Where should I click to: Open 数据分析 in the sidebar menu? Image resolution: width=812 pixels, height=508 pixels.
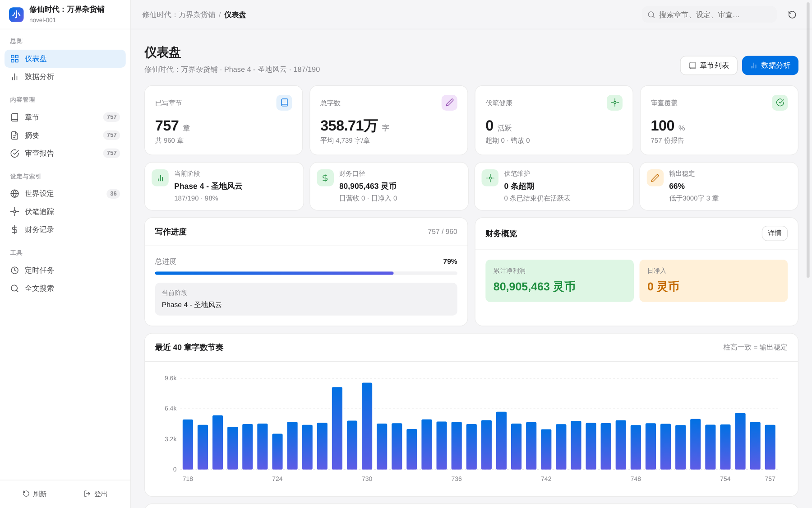tap(65, 77)
